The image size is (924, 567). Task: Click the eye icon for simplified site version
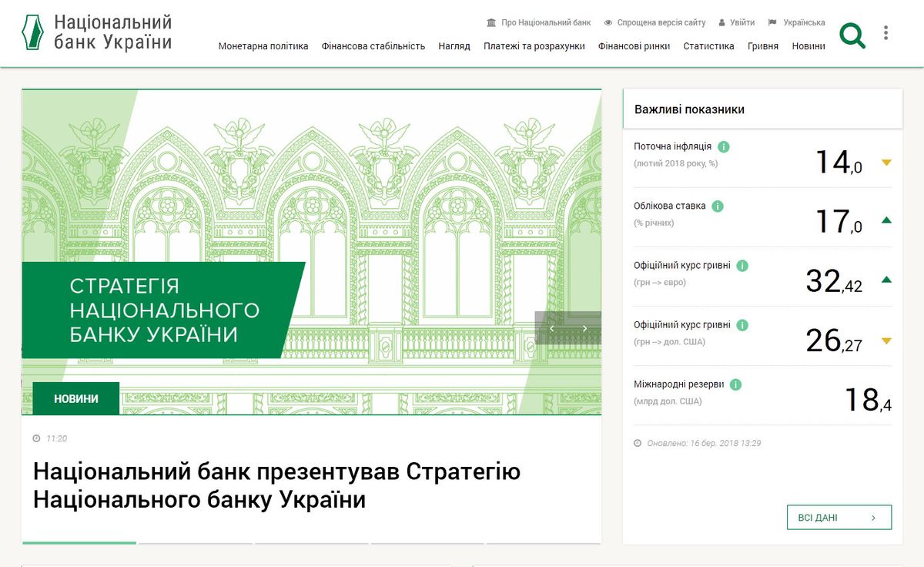tap(608, 23)
